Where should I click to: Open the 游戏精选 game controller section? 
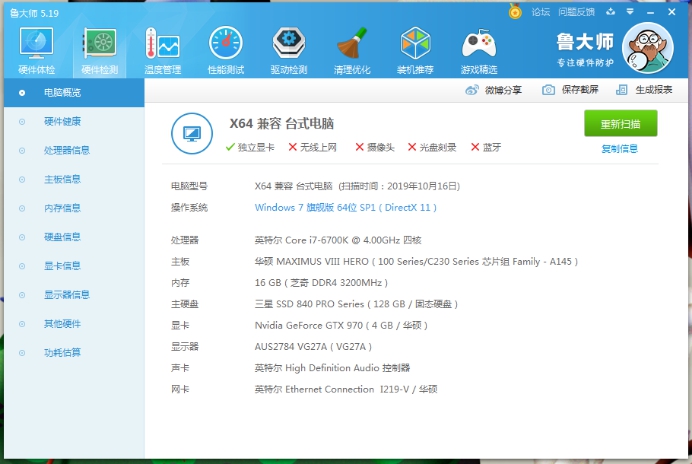479,50
